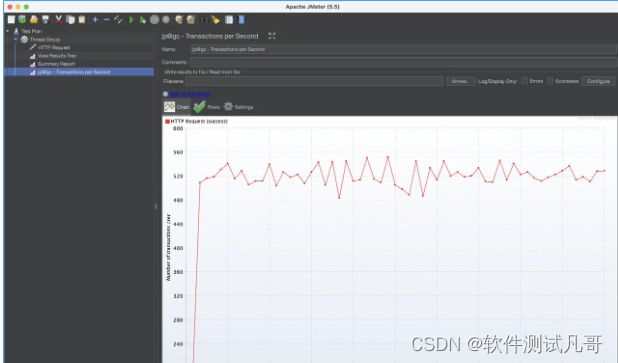618x363 pixels.
Task: Start the test with green play icon
Action: tap(131, 19)
